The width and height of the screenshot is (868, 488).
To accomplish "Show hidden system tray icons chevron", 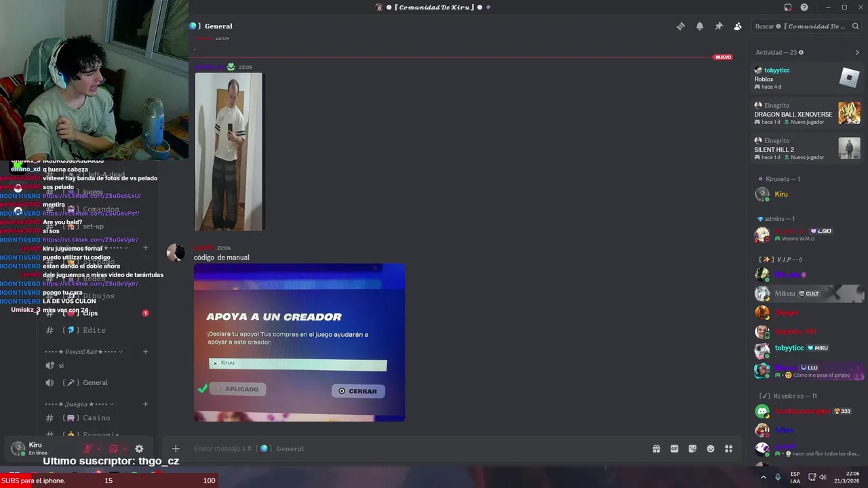I will click(x=764, y=477).
